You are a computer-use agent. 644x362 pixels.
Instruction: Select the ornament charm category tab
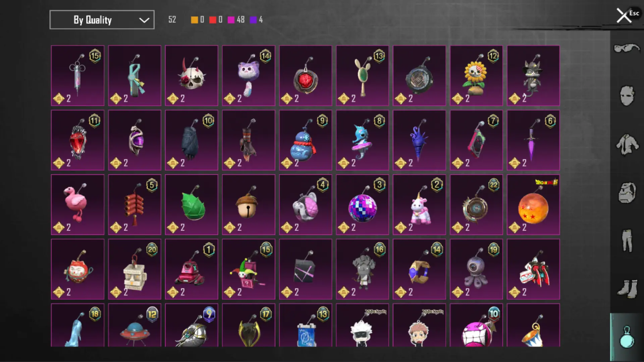click(627, 337)
